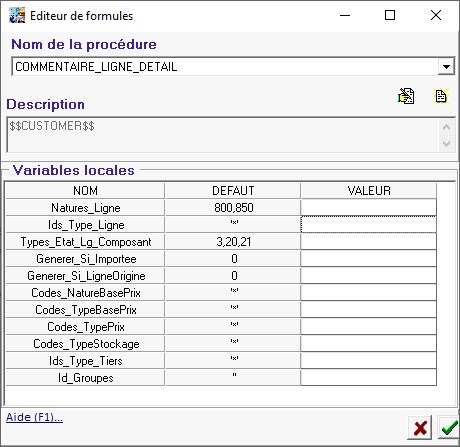Maximize the Editeur de formules window

tap(390, 15)
